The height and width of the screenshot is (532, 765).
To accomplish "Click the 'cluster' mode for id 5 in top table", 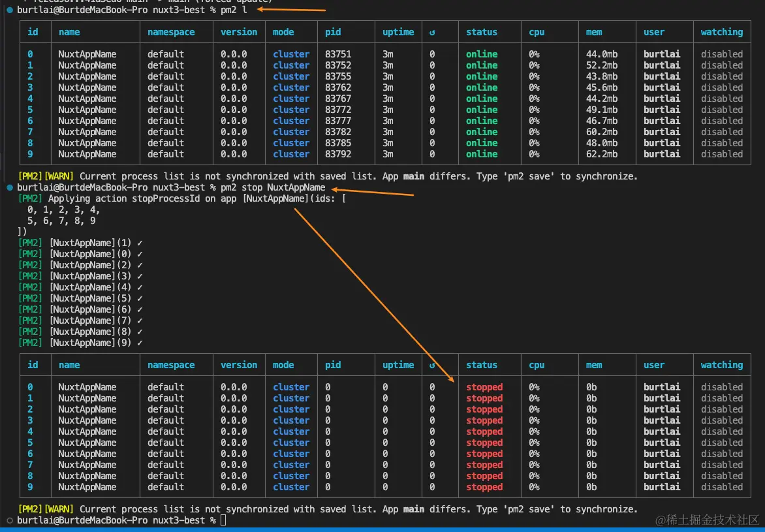I will [x=291, y=110].
